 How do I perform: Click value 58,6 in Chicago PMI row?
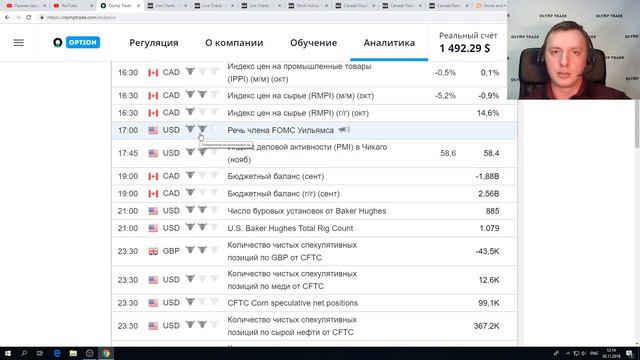448,153
